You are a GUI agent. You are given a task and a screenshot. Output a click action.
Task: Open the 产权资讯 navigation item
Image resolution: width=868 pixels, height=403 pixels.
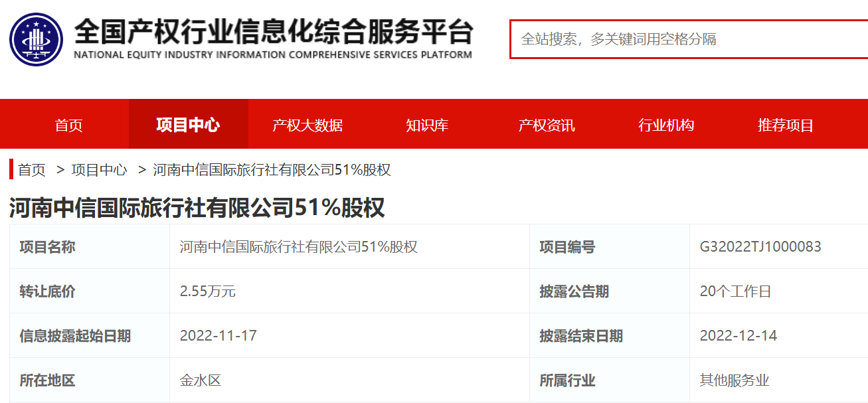coord(547,125)
